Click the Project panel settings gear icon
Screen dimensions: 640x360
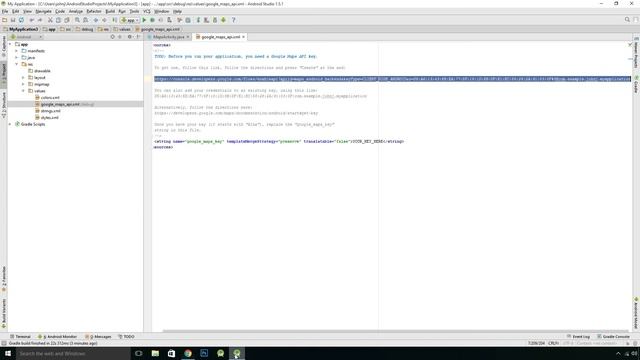[129, 37]
